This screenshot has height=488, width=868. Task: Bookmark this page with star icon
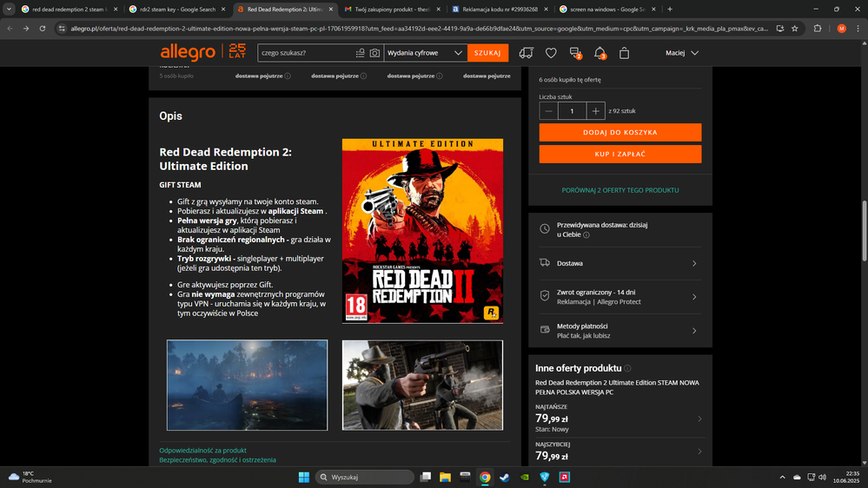[794, 28]
